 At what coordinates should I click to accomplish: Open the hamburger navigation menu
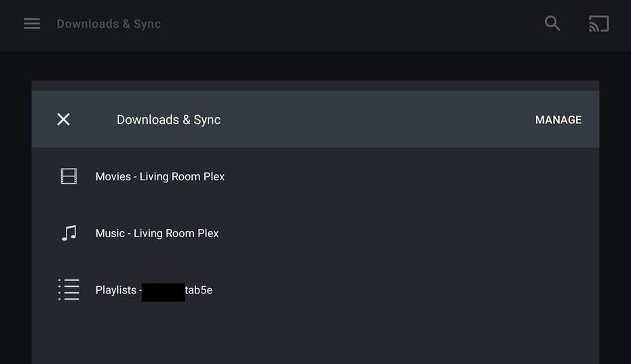(32, 24)
